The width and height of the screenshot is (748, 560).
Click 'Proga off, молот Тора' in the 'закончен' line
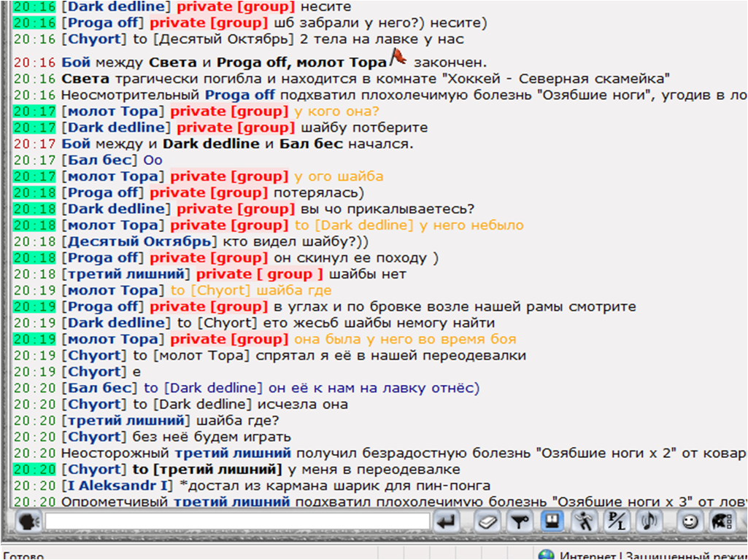pos(301,63)
